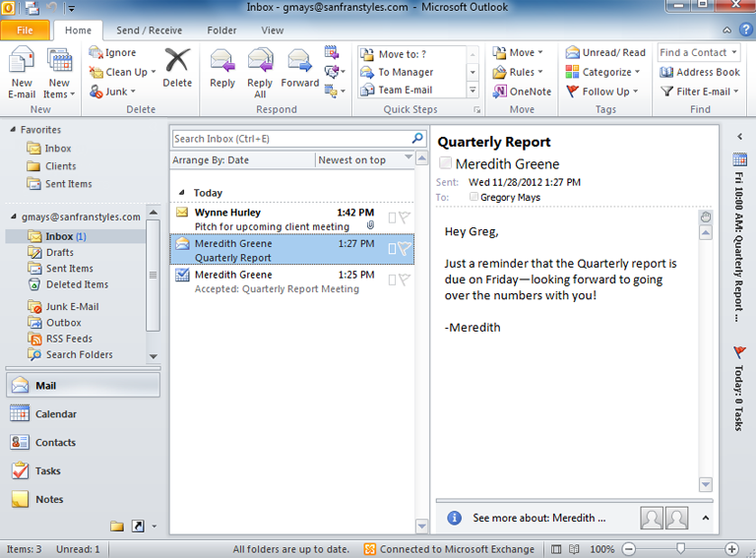Open the Follow Up dropdown
The width and height of the screenshot is (756, 558).
coord(601,92)
